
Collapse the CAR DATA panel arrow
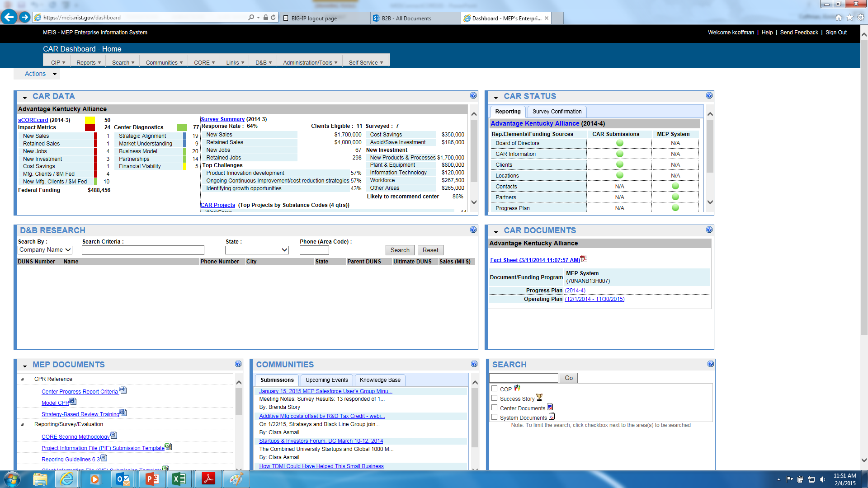(x=25, y=97)
